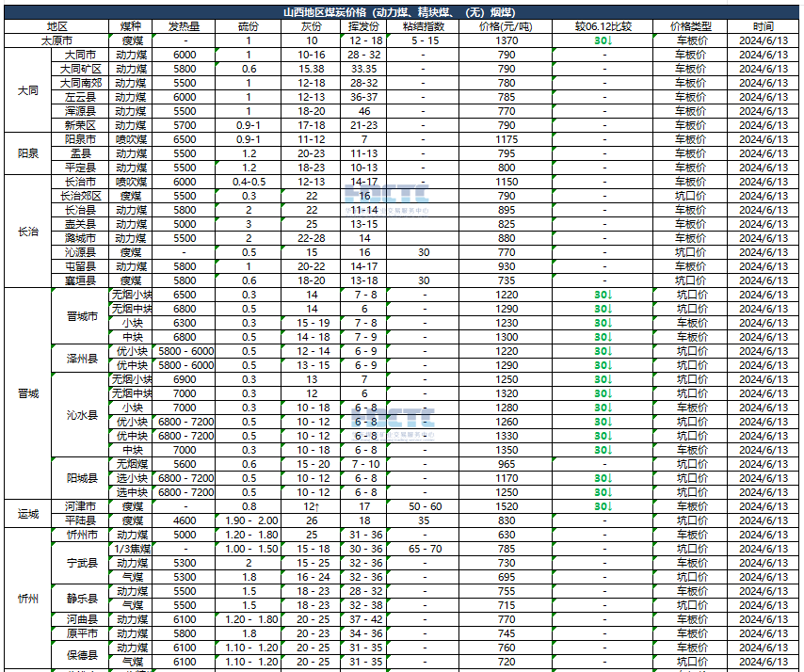Click the price 895 for 长治县
The image size is (804, 672).
coord(507,210)
